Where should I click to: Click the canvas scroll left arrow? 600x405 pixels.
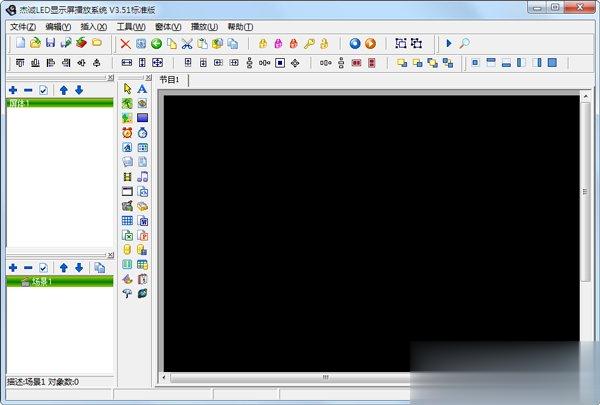pyautogui.click(x=164, y=377)
